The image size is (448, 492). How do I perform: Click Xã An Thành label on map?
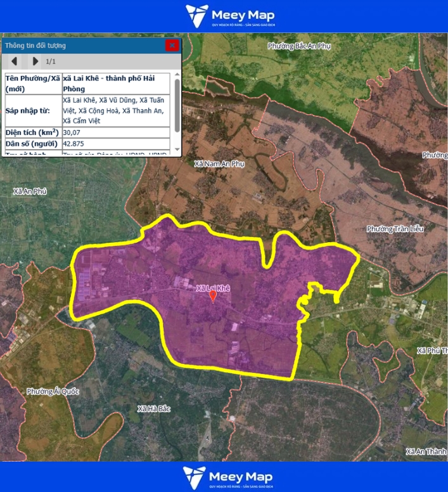[426, 451]
